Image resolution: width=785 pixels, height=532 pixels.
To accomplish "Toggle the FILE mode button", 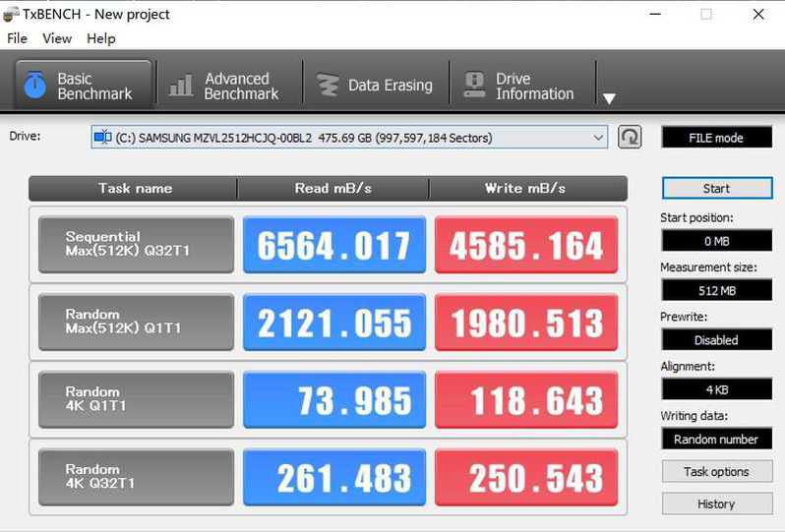I will 716,138.
